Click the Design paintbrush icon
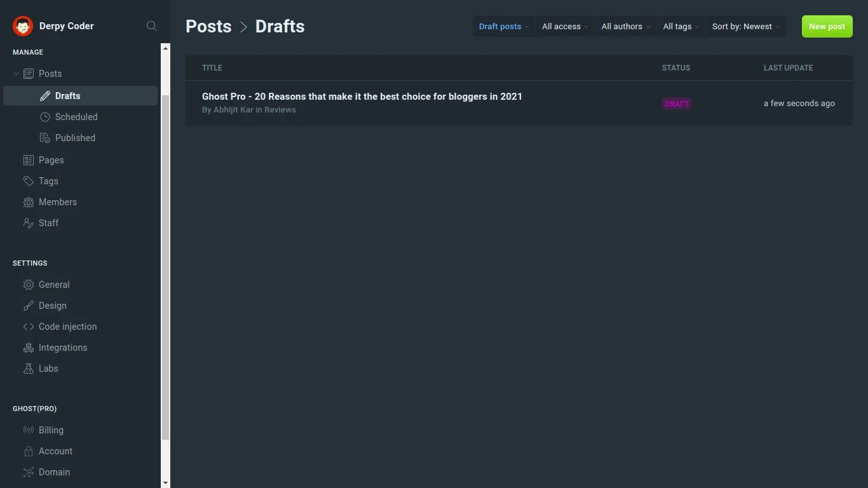 [29, 306]
